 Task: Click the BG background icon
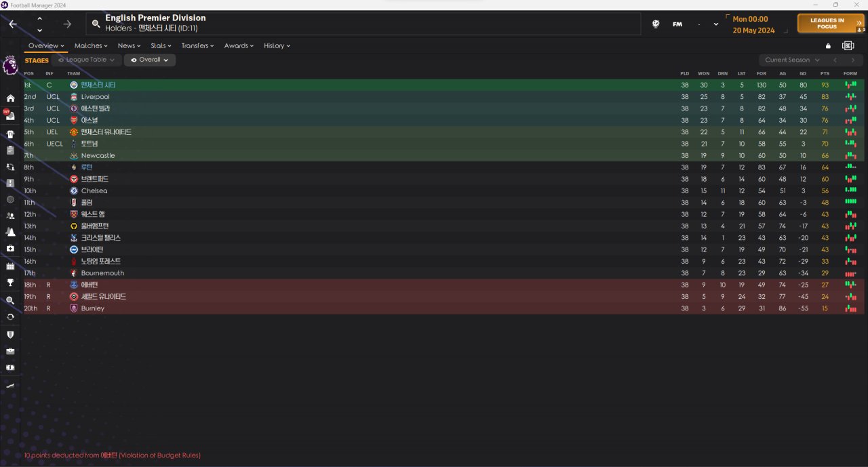pyautogui.click(x=848, y=46)
